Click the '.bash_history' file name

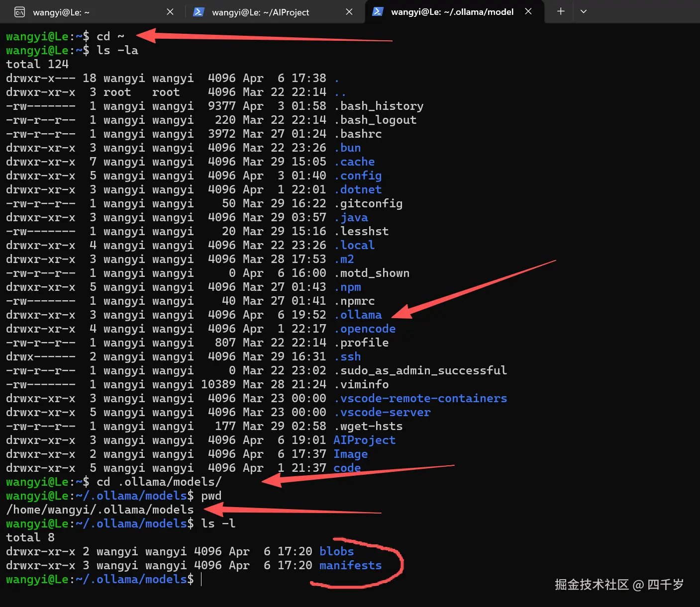pyautogui.click(x=379, y=106)
